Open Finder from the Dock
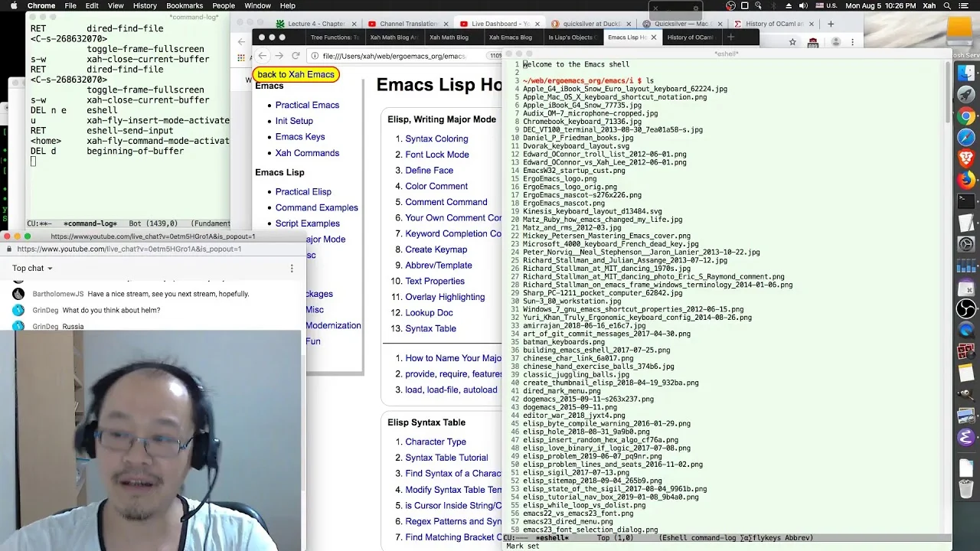Image resolution: width=980 pixels, height=551 pixels. [x=966, y=74]
